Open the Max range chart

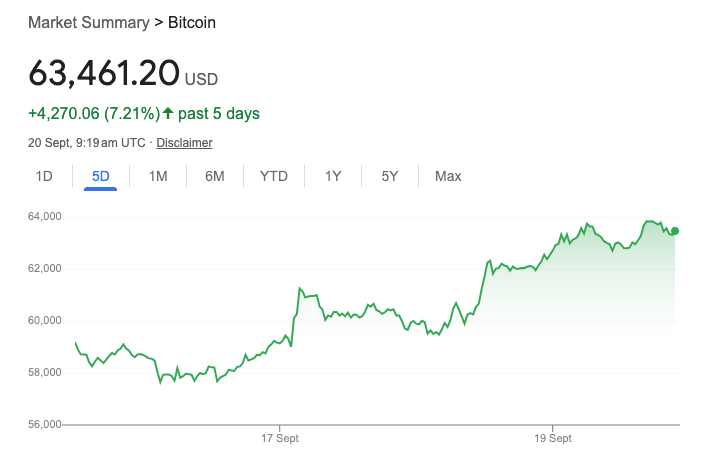coord(448,176)
